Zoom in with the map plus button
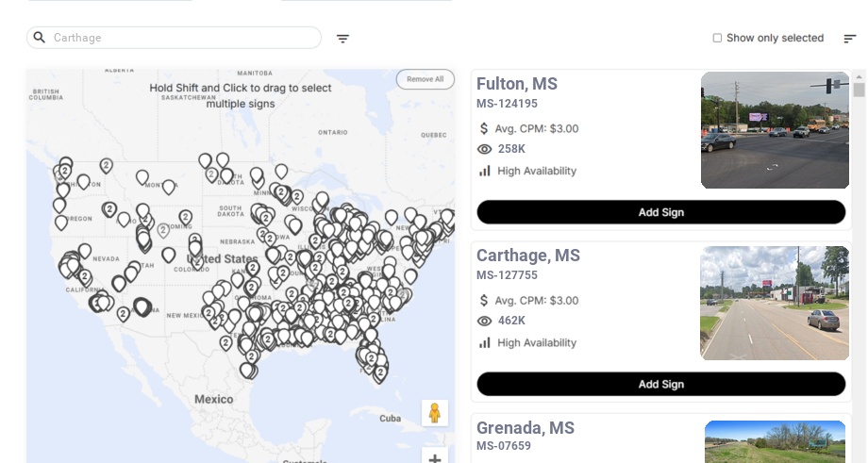 coord(435,457)
